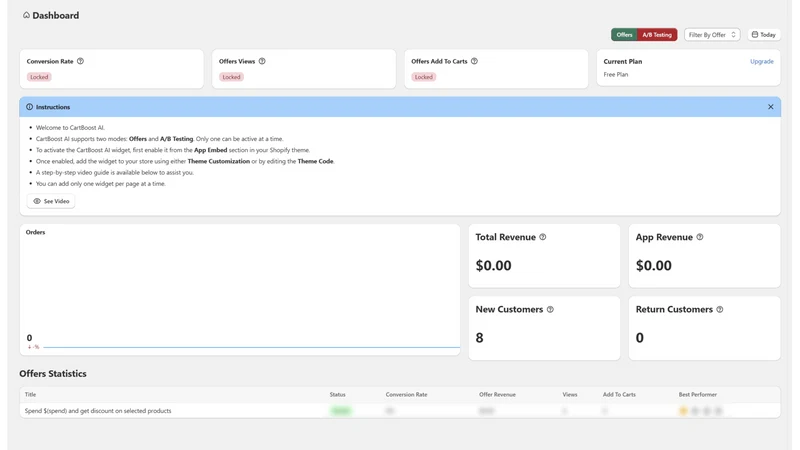Open Offers Views help tooltip icon
The image size is (800, 450).
[x=262, y=61]
